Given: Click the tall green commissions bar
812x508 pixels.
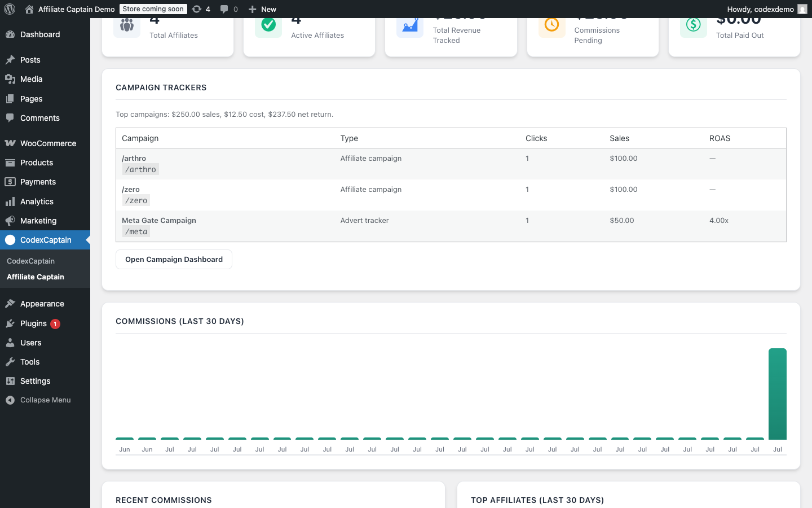Looking at the screenshot, I should pyautogui.click(x=778, y=393).
